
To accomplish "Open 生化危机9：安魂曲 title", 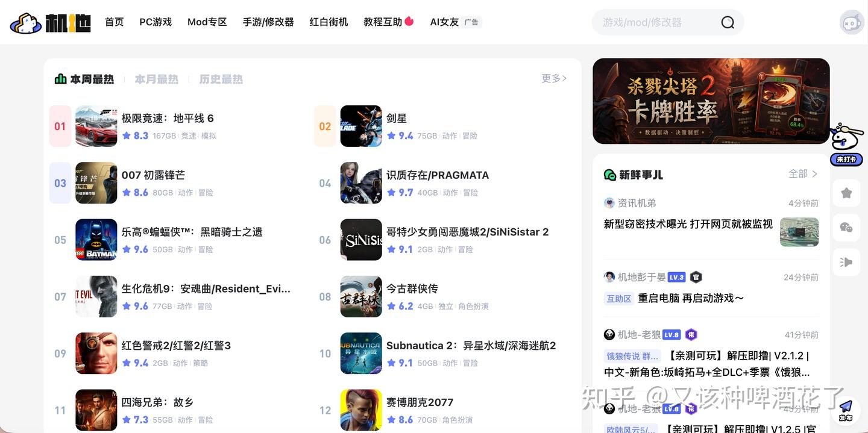I will [206, 288].
